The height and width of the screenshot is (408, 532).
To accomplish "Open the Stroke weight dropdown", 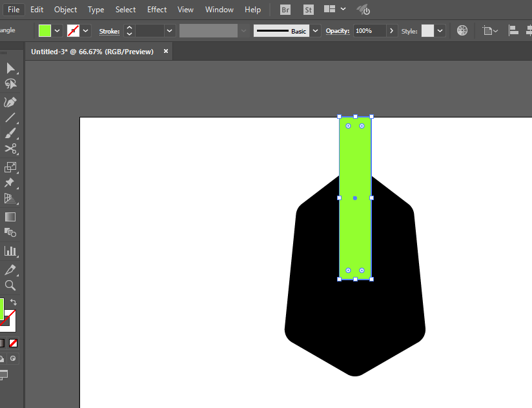I will [x=170, y=31].
